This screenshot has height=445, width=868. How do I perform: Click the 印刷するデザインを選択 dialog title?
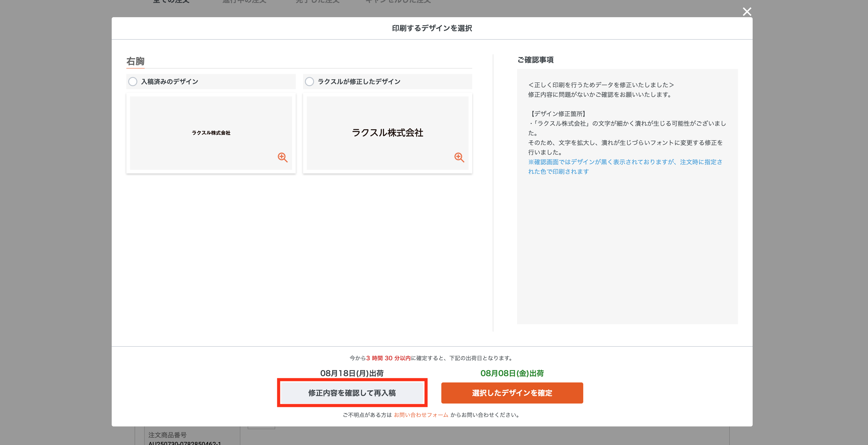pyautogui.click(x=432, y=28)
